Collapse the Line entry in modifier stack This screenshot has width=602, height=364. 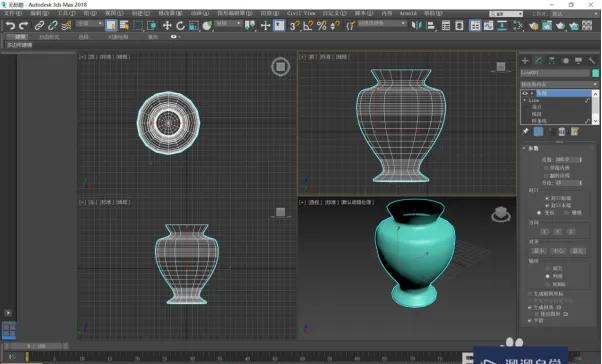tap(524, 100)
